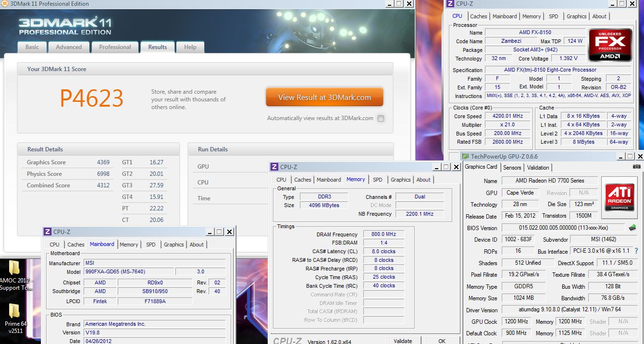Enable automatically view results at 3DMark.com
644x344 pixels.
(381, 118)
